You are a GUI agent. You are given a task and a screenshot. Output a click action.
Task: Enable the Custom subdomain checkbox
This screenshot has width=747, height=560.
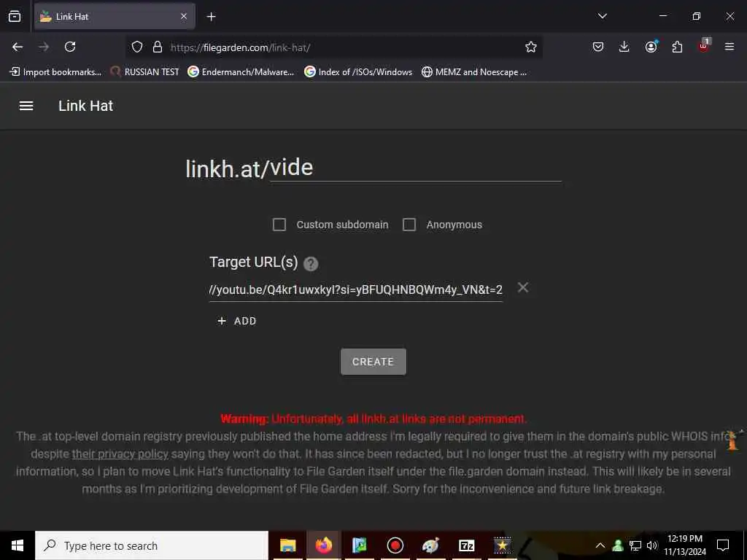[279, 225]
